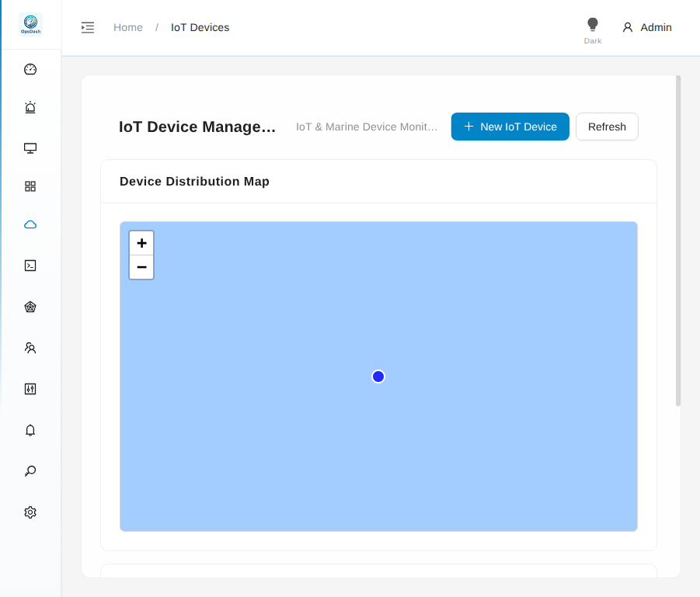Viewport: 700px width, 597px height.
Task: Open the four-squares grid sidebar icon
Action: pos(30,186)
